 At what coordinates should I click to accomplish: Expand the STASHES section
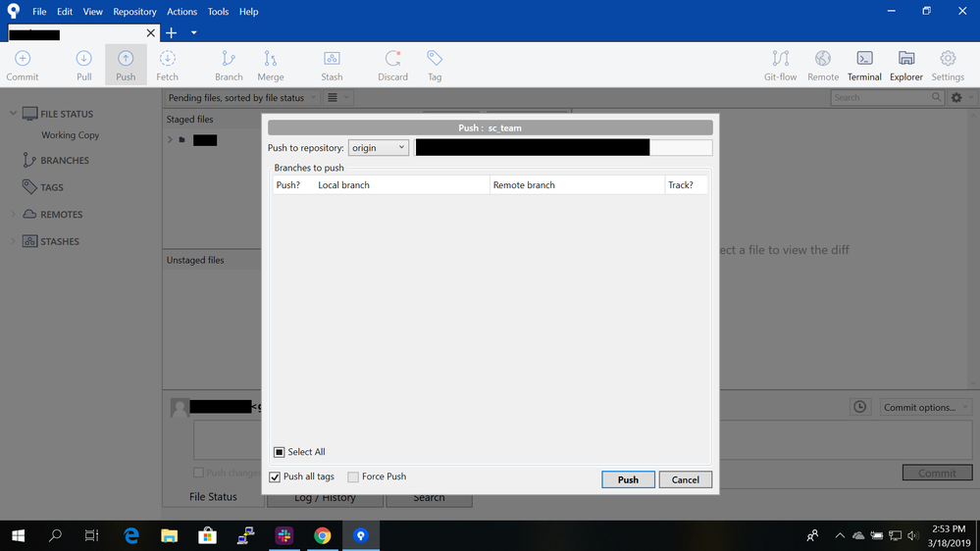tap(13, 241)
